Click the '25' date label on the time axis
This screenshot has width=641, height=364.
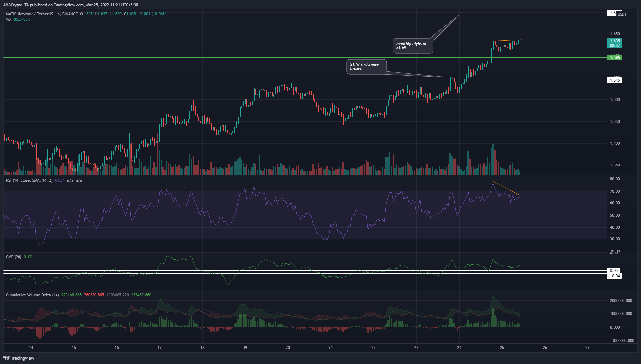(502, 348)
